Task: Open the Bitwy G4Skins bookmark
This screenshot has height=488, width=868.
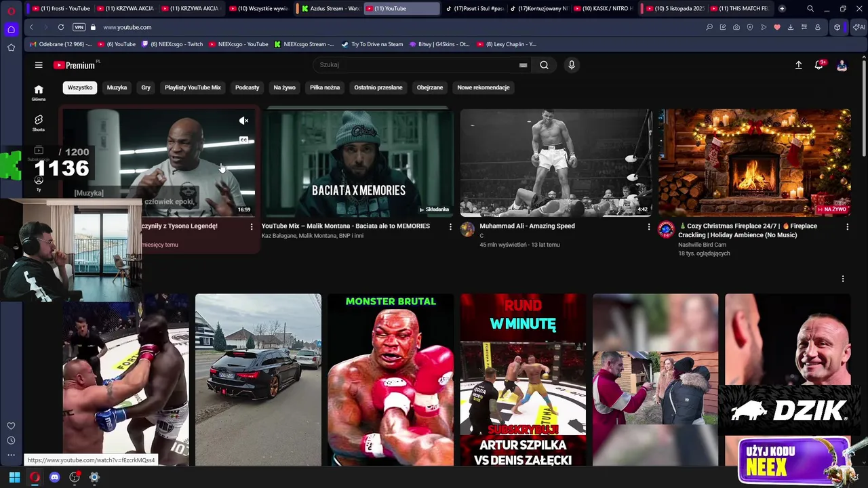Action: point(439,44)
